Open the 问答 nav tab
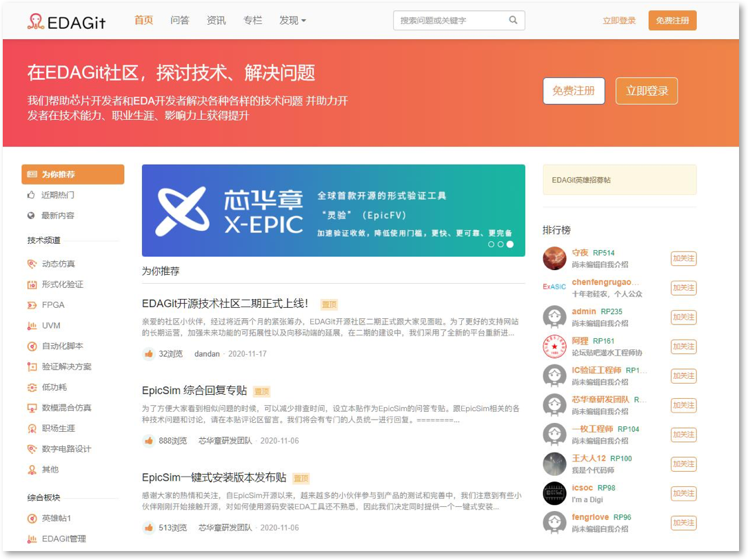Screen dimensions: 748x560 [180, 21]
